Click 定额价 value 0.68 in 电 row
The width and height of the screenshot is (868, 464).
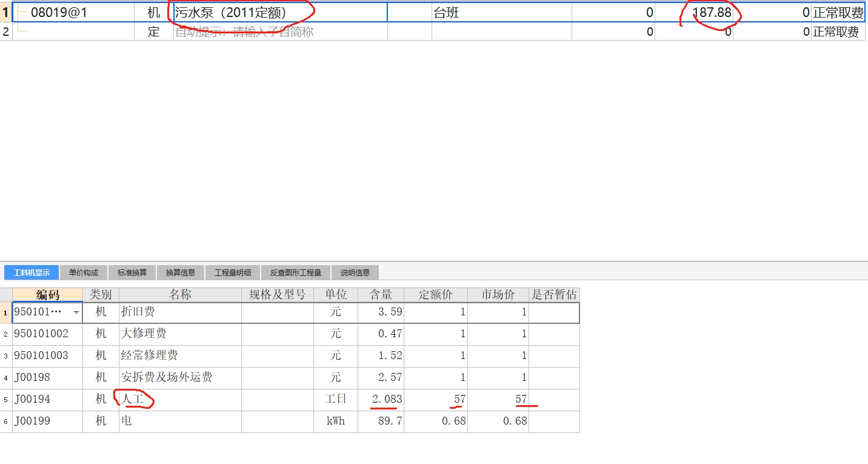pos(436,422)
